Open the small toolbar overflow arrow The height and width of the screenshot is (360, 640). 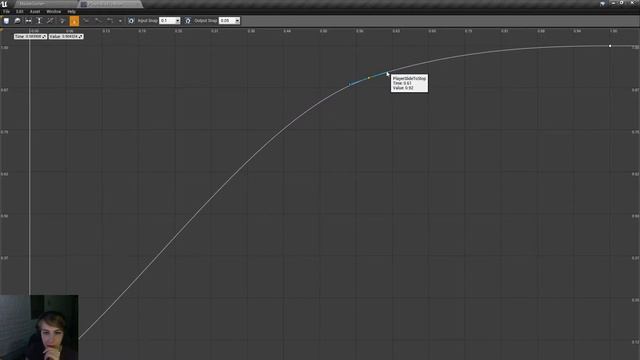120,20
